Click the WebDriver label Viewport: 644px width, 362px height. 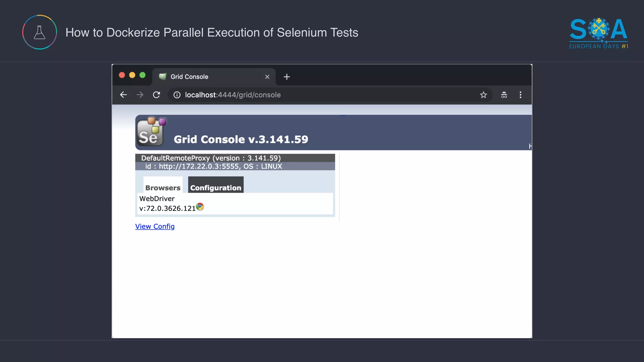click(x=157, y=199)
